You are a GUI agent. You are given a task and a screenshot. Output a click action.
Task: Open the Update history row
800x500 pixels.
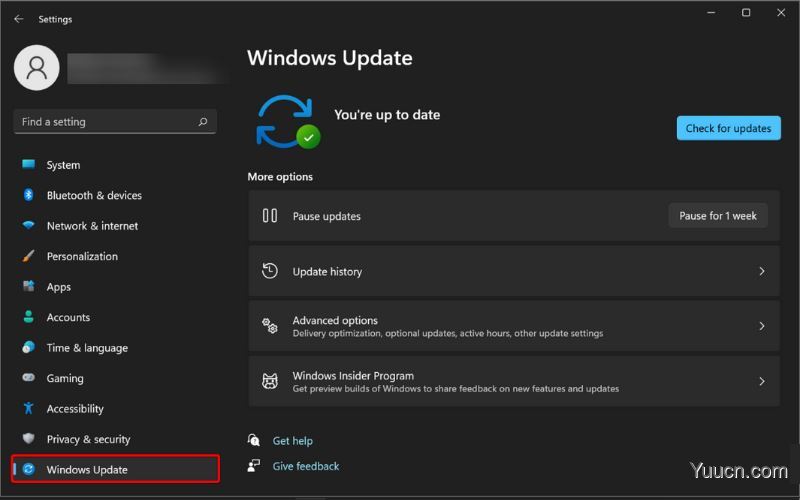coord(514,271)
